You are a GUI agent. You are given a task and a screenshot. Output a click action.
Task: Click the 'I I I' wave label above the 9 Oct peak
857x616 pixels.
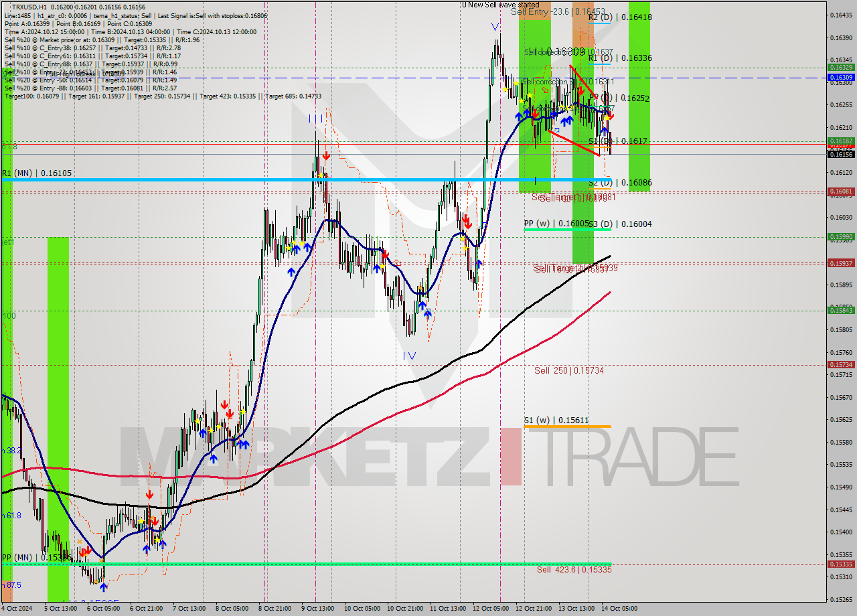point(315,119)
